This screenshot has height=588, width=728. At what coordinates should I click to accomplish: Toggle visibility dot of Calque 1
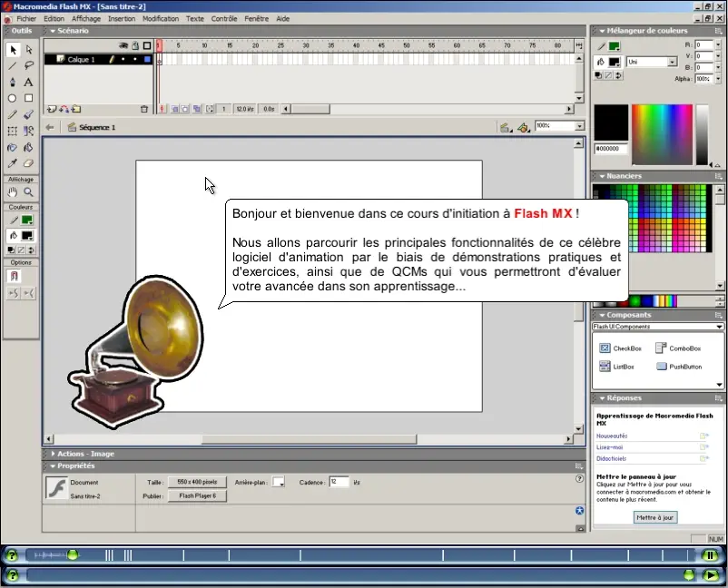(x=123, y=59)
